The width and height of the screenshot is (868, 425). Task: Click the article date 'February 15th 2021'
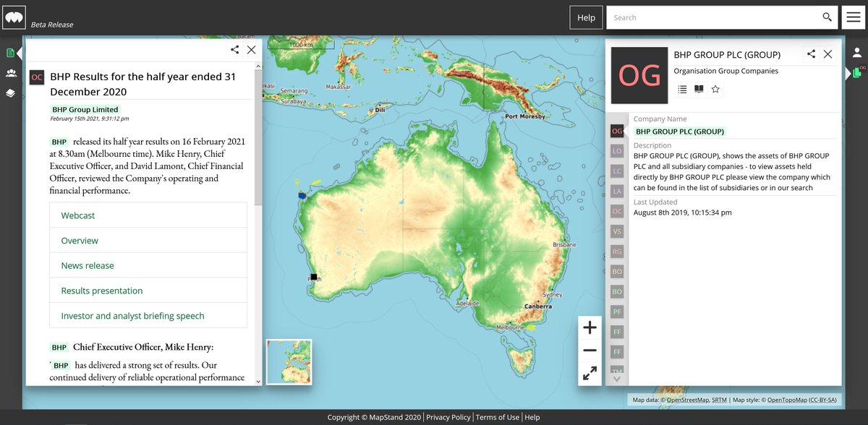pos(90,119)
